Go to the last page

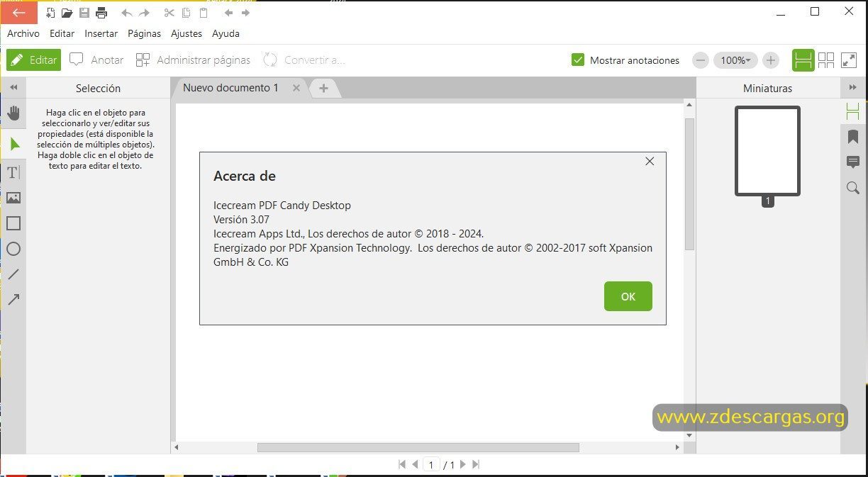pyautogui.click(x=476, y=465)
